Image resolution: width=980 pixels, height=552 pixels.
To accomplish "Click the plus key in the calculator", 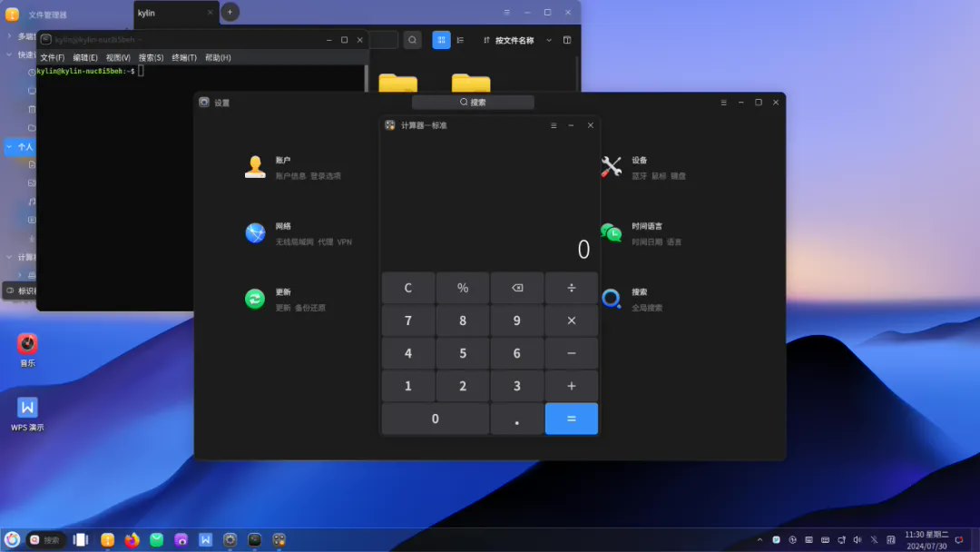I will 572,386.
